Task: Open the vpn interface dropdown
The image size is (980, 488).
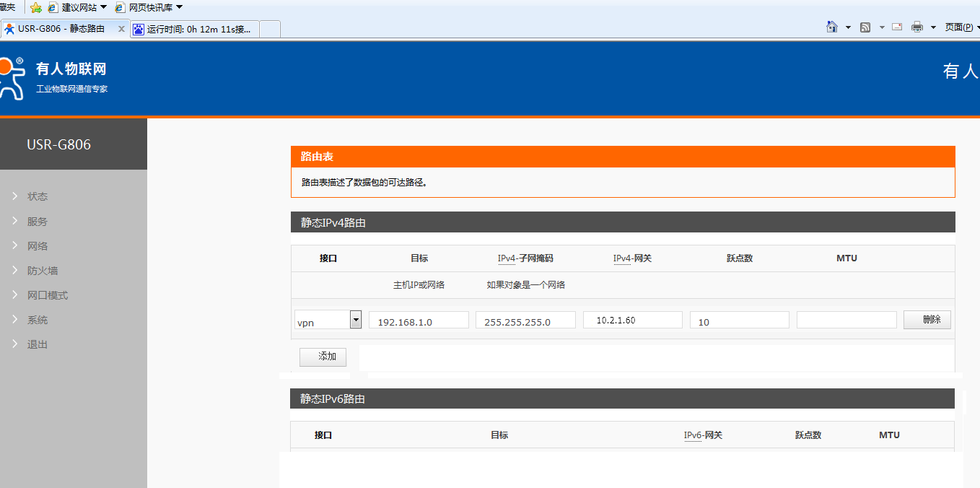Action: point(355,320)
